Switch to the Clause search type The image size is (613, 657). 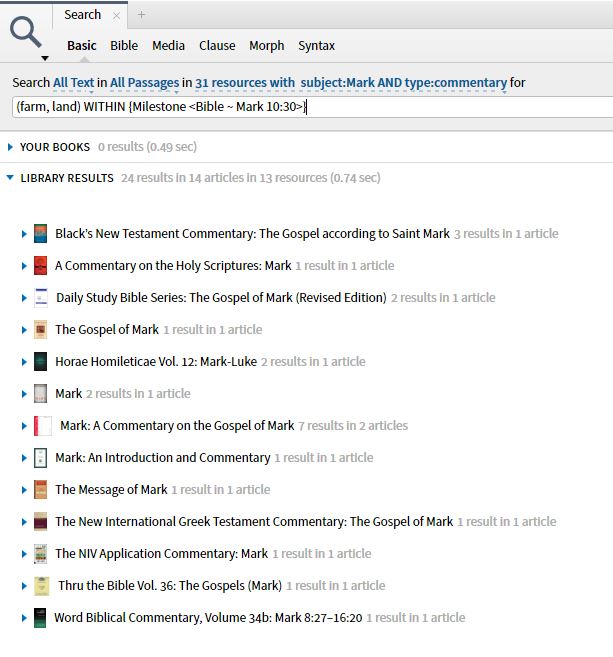pyautogui.click(x=217, y=45)
